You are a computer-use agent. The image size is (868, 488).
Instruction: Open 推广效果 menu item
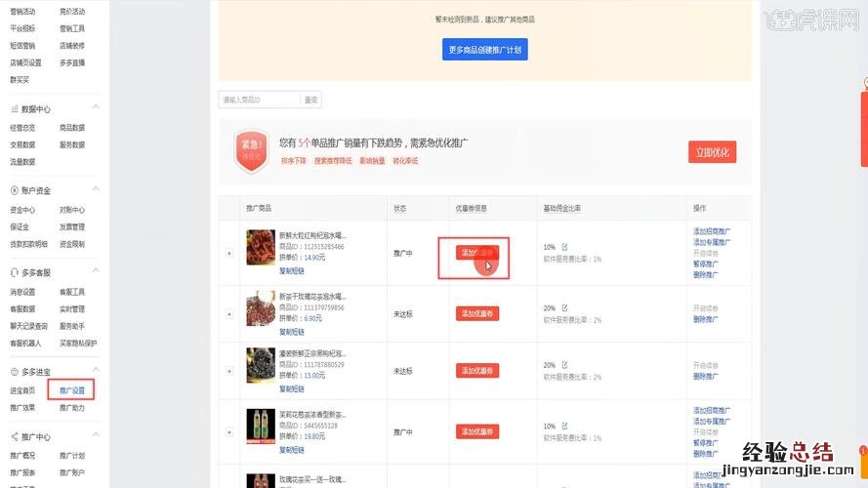pyautogui.click(x=22, y=408)
